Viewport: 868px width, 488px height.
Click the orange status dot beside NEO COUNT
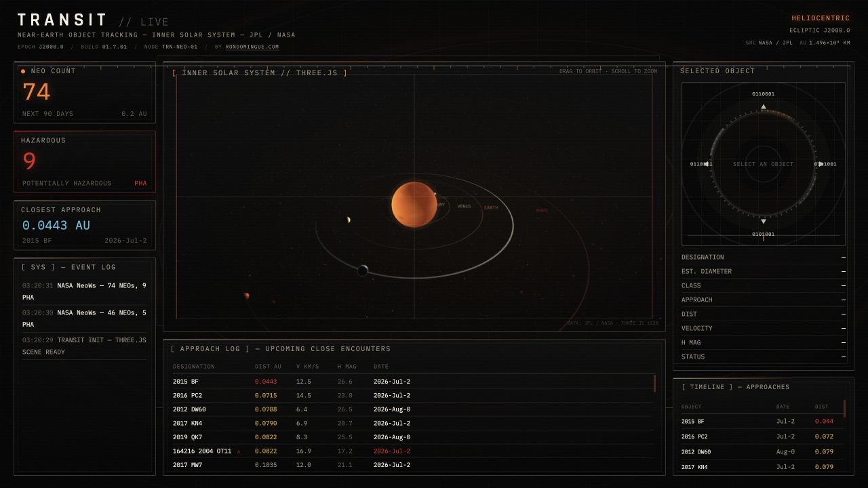point(23,70)
